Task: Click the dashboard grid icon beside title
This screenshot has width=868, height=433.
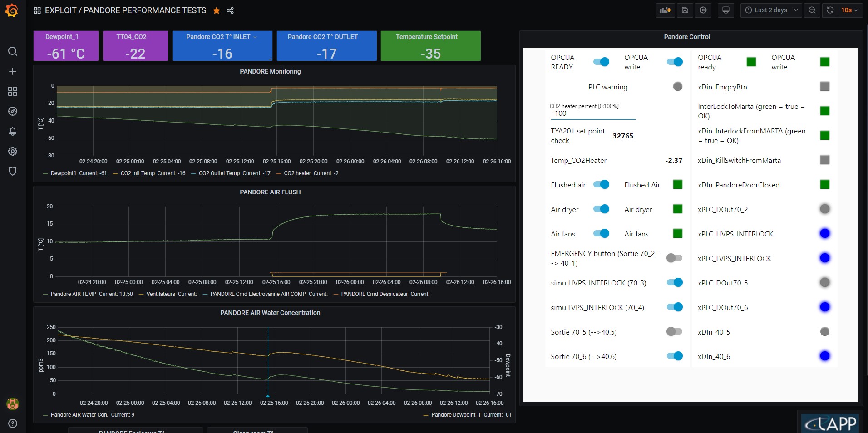Action: 37,10
